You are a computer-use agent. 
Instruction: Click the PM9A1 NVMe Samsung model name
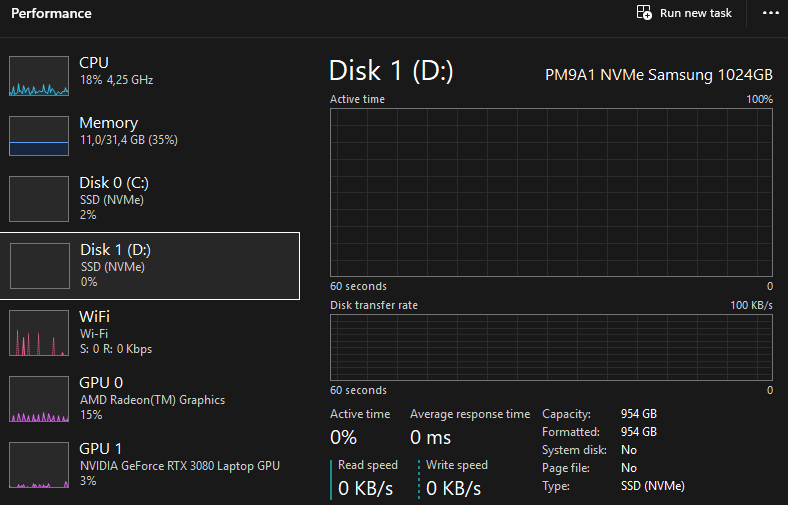[x=658, y=75]
